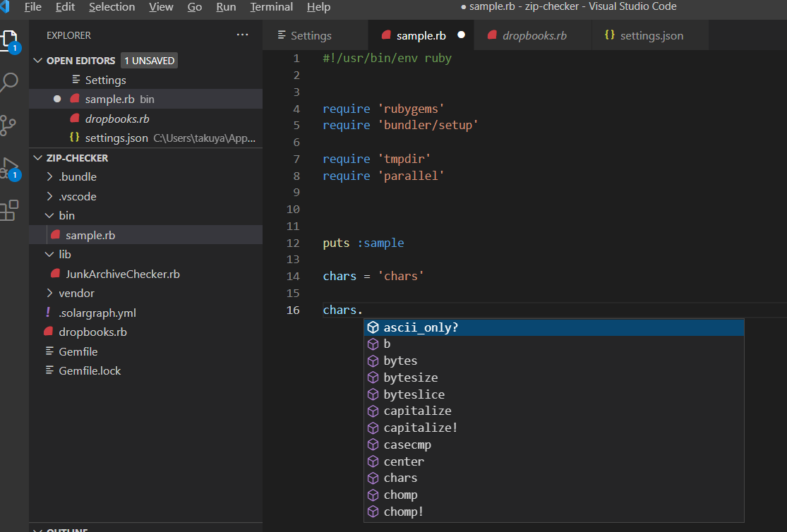This screenshot has height=532, width=787.
Task: Open settings.json in Open Editors list
Action: 145,138
